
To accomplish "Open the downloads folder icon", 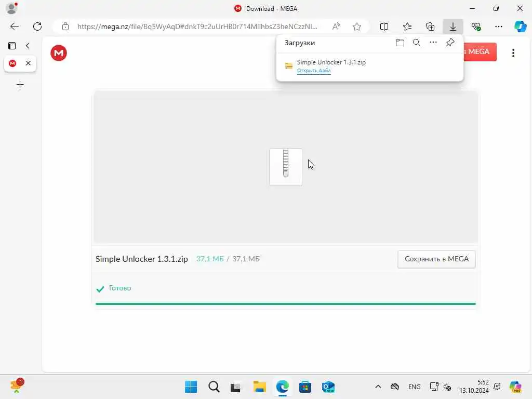I will (400, 43).
